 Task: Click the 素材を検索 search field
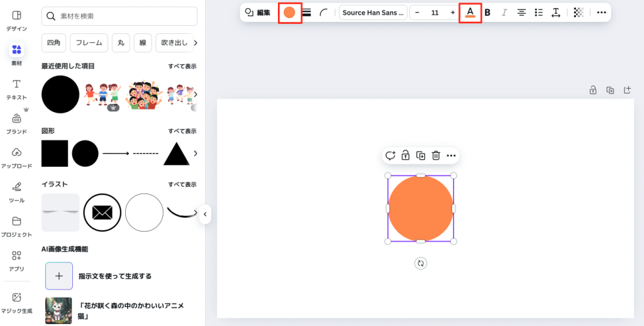click(119, 16)
